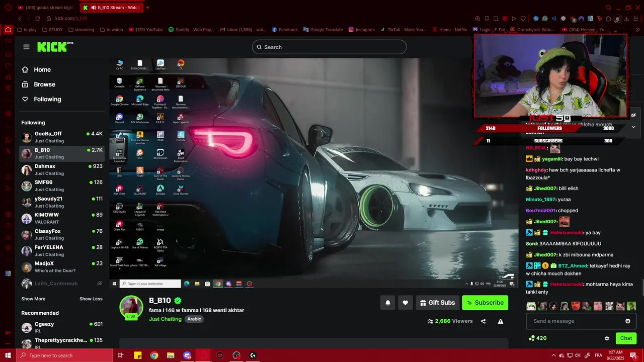Open the Spotify Web Player bookmark

point(191,30)
